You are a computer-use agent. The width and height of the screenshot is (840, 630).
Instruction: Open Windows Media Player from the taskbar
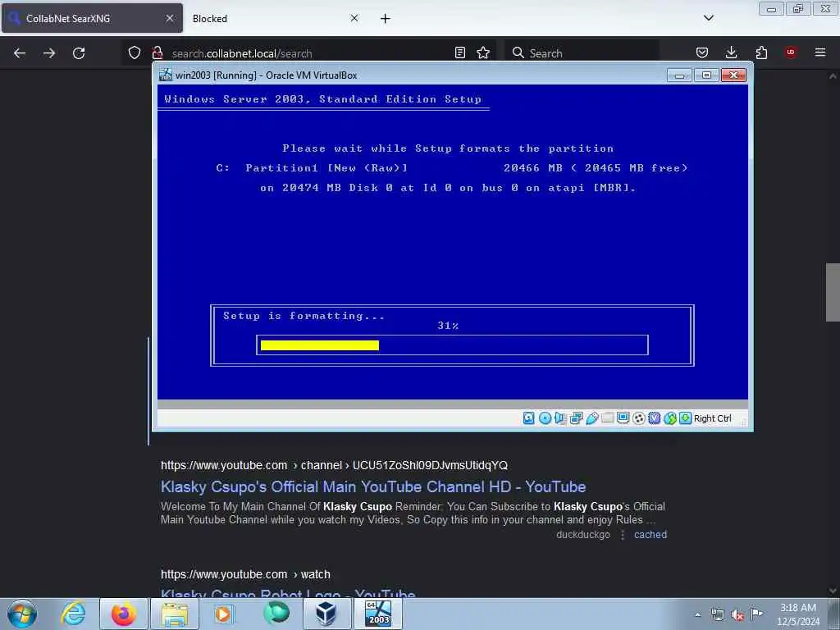click(x=224, y=614)
